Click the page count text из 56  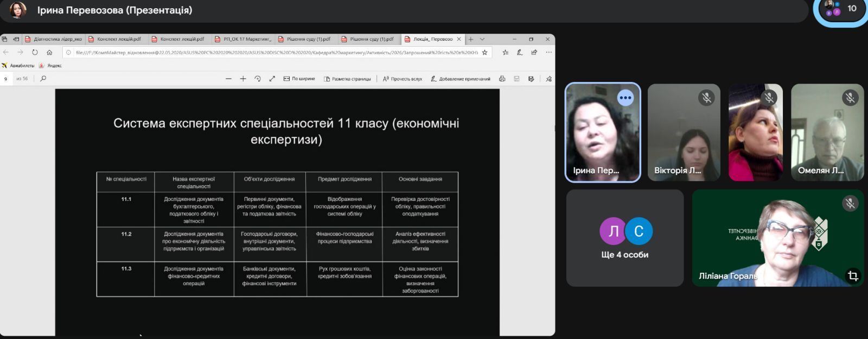coord(22,79)
